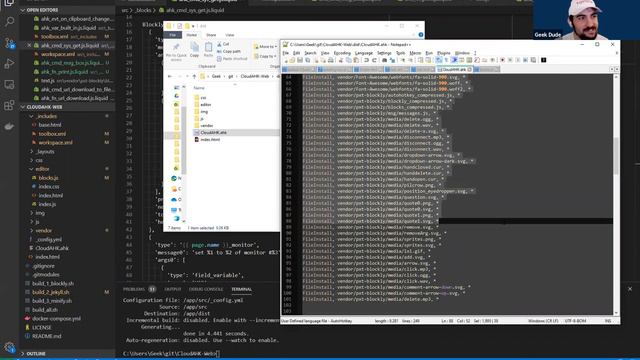Click the CloudAHK-Web breadcrumb in the File Explorer address bar
This screenshot has width=640, height=360.
click(x=255, y=76)
